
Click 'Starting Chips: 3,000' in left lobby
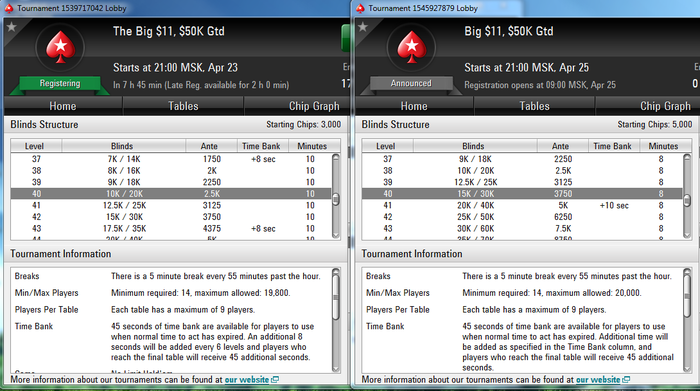(304, 125)
